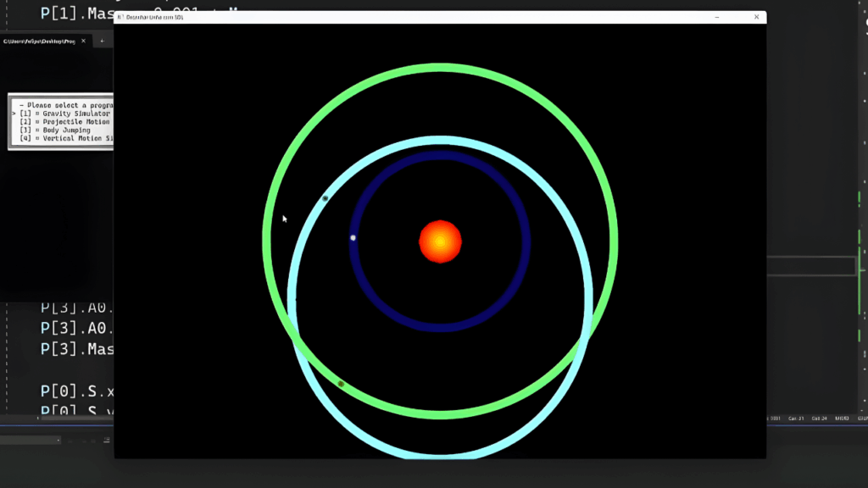Click the SDL window's title bar icon

(120, 17)
